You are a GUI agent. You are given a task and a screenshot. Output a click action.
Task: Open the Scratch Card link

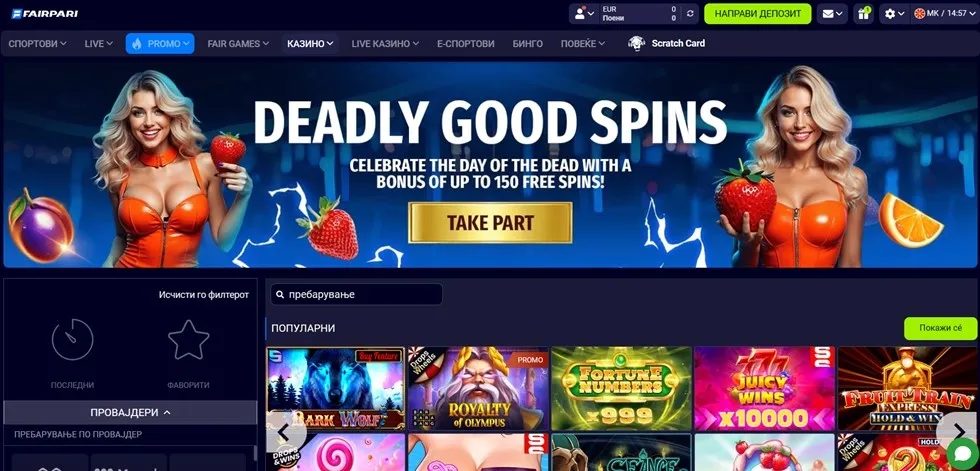point(666,43)
